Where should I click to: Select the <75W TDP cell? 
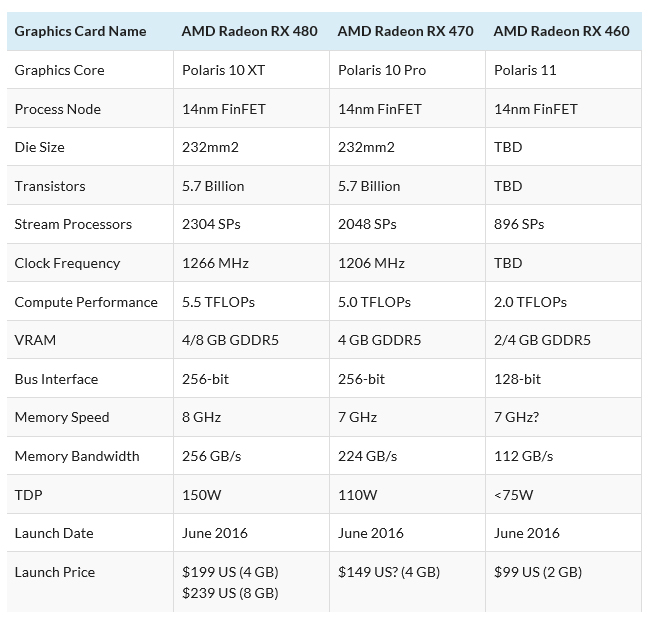click(x=513, y=495)
